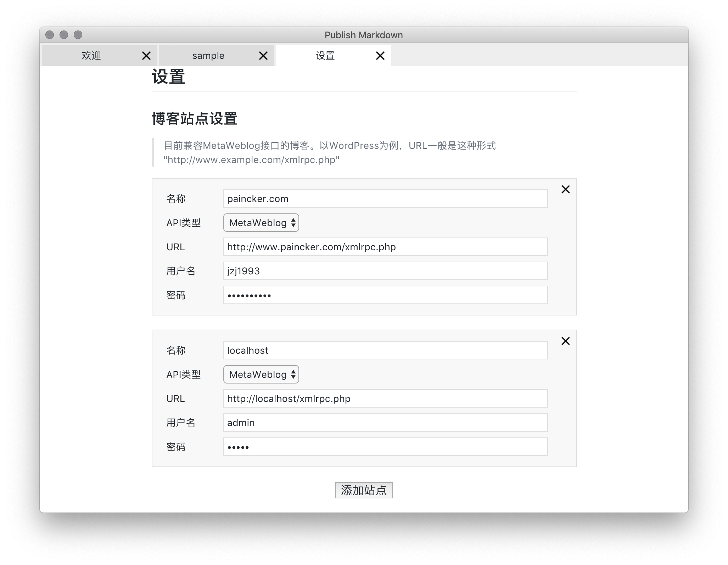Remove the paincker.com site using its X icon
The width and height of the screenshot is (728, 565).
pos(566,189)
